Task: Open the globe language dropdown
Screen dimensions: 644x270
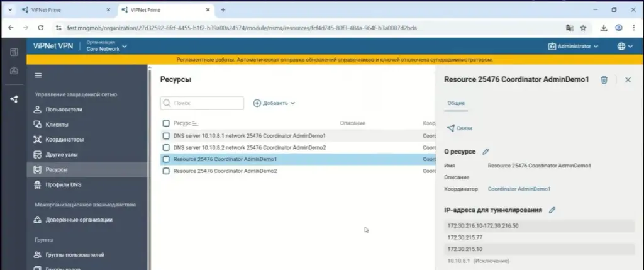Action: [625, 47]
